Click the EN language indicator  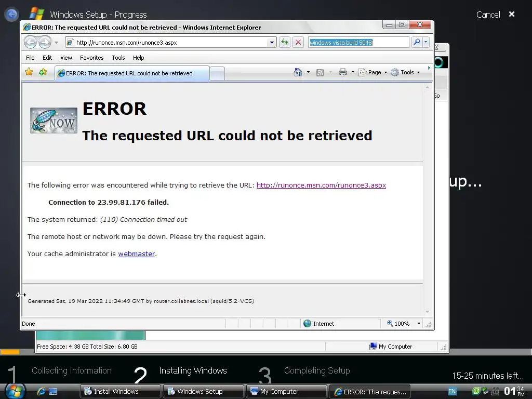coord(453,392)
